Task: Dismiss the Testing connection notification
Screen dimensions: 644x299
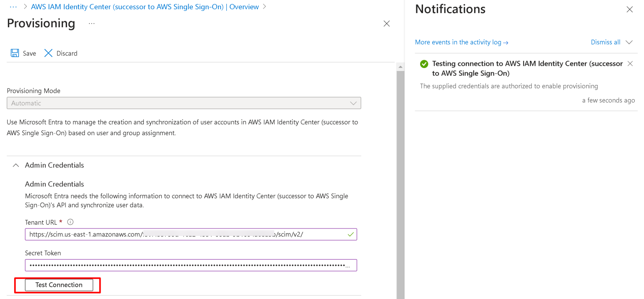Action: pos(629,64)
